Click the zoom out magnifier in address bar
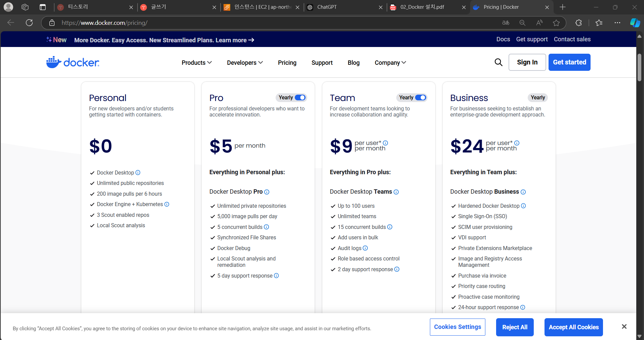 522,22
